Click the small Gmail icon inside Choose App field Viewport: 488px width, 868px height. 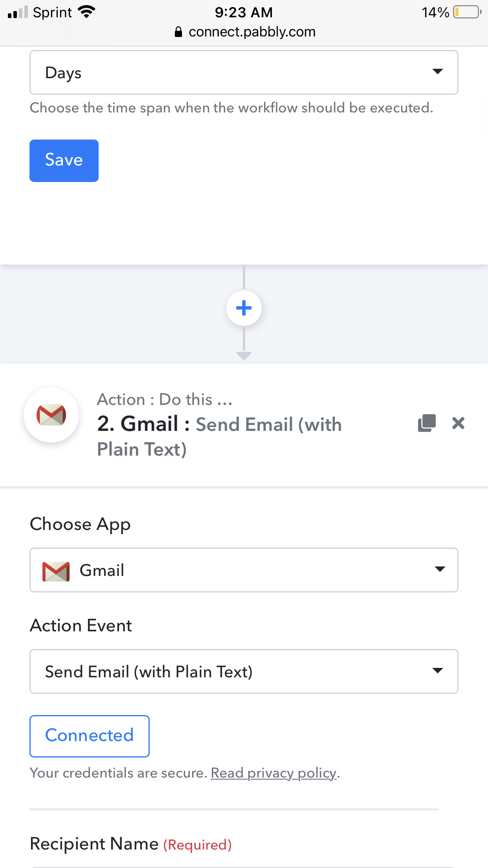click(56, 571)
